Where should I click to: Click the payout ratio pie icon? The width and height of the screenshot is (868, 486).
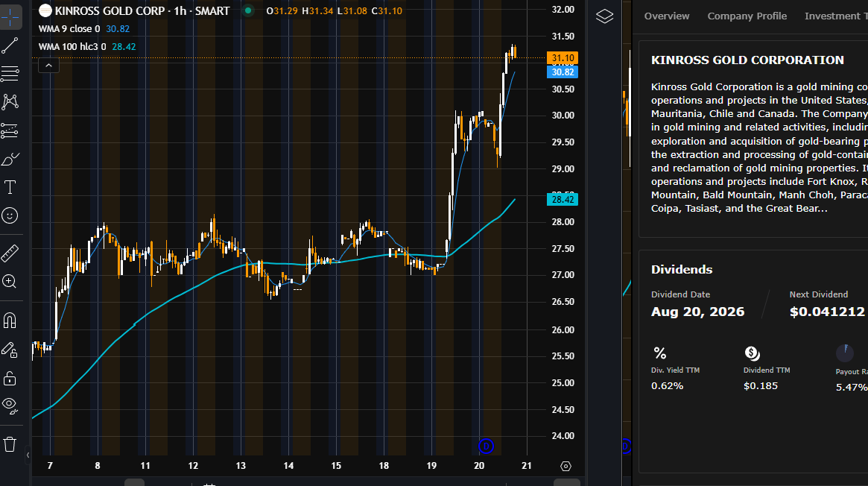(x=845, y=353)
